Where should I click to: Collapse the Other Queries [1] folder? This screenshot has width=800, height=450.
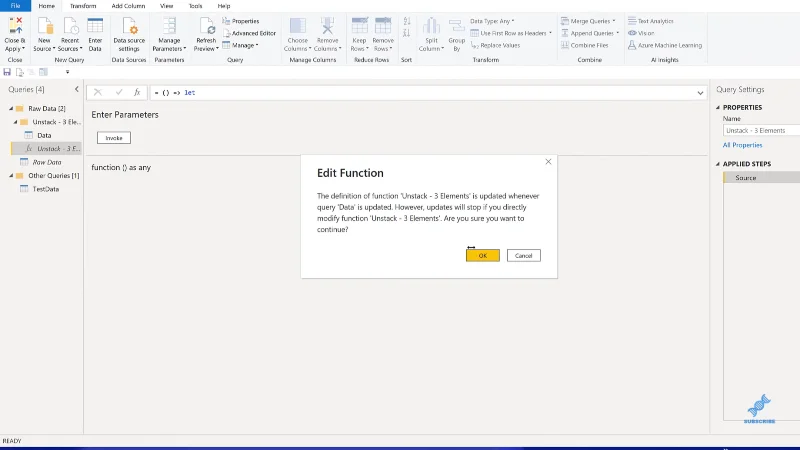[x=11, y=176]
